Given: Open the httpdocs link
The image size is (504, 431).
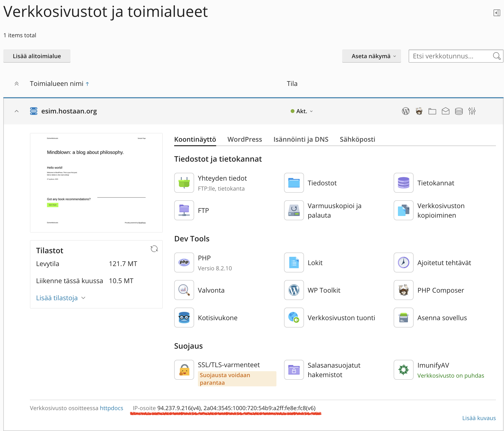Looking at the screenshot, I should 111,408.
